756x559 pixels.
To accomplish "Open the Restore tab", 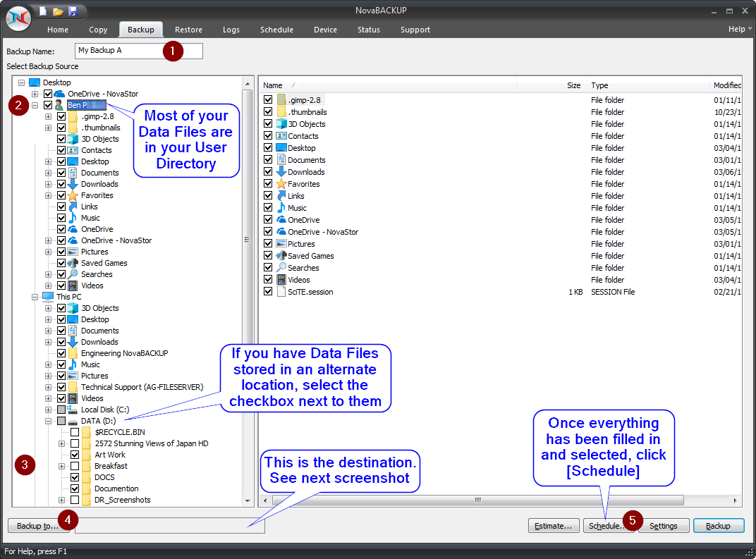I will (188, 30).
